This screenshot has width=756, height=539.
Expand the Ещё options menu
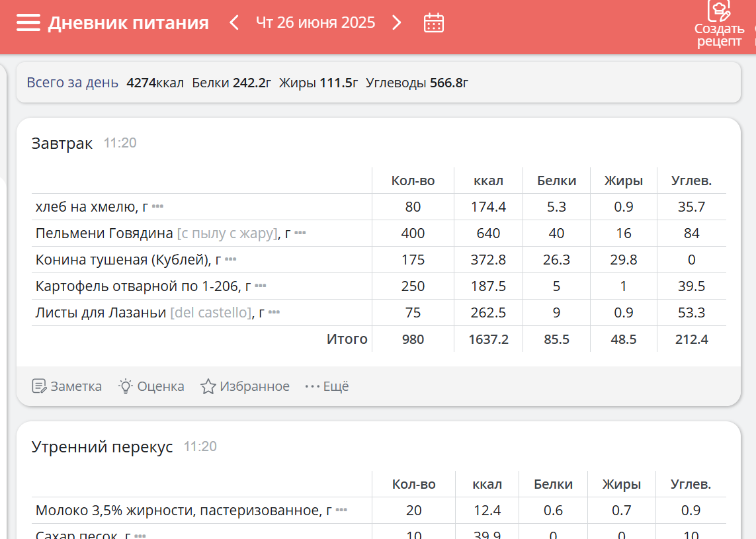(327, 386)
